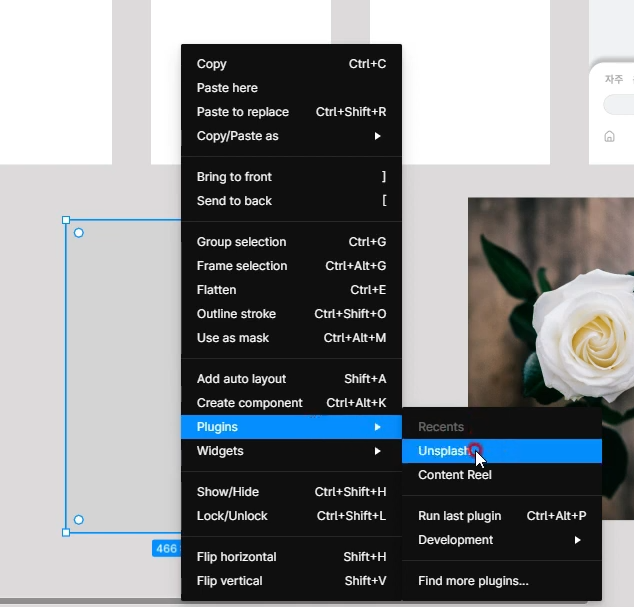Toggle Lock/Unlock on the selection

[291, 516]
